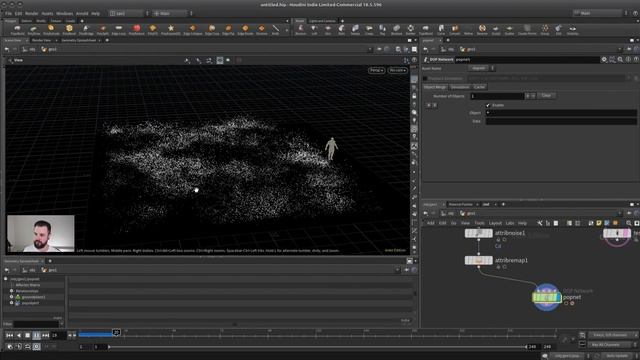Image resolution: width=640 pixels, height=360 pixels.
Task: Switch to the Render View tab
Action: (x=42, y=40)
